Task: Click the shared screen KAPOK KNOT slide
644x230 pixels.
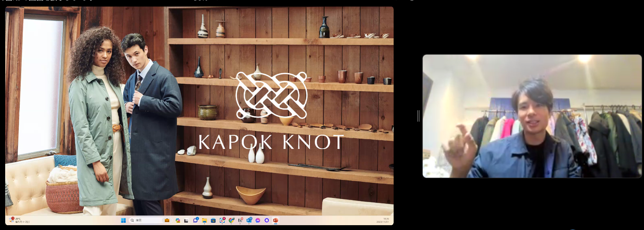Action: (x=199, y=111)
